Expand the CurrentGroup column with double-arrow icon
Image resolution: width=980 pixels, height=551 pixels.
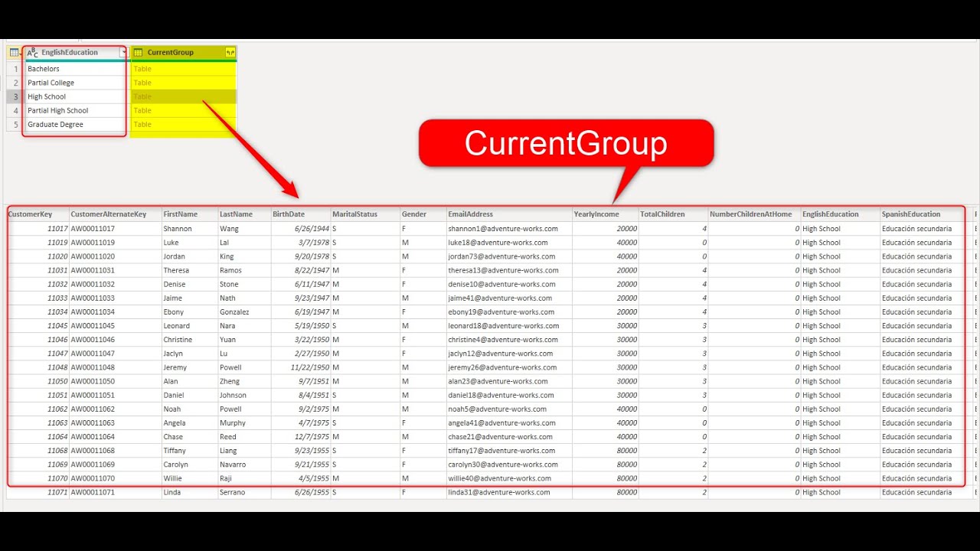click(x=230, y=53)
